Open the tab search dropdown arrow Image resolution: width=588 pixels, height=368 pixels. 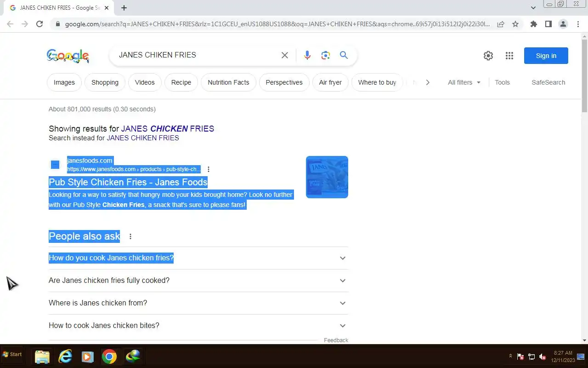tap(533, 7)
